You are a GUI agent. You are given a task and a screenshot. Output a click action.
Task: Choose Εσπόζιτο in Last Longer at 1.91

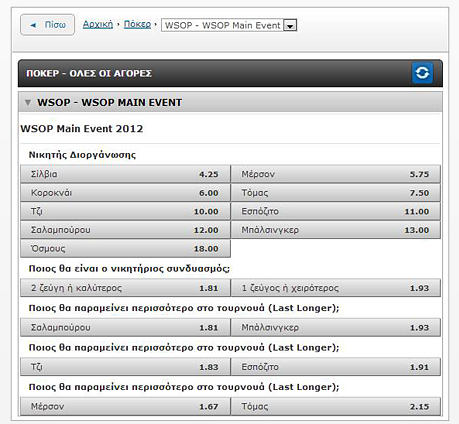pos(336,367)
